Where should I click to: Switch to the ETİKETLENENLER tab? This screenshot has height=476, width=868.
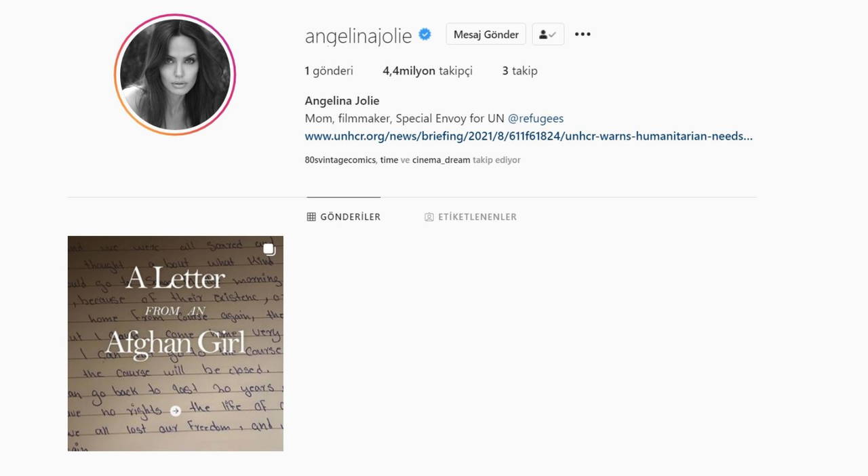(471, 217)
